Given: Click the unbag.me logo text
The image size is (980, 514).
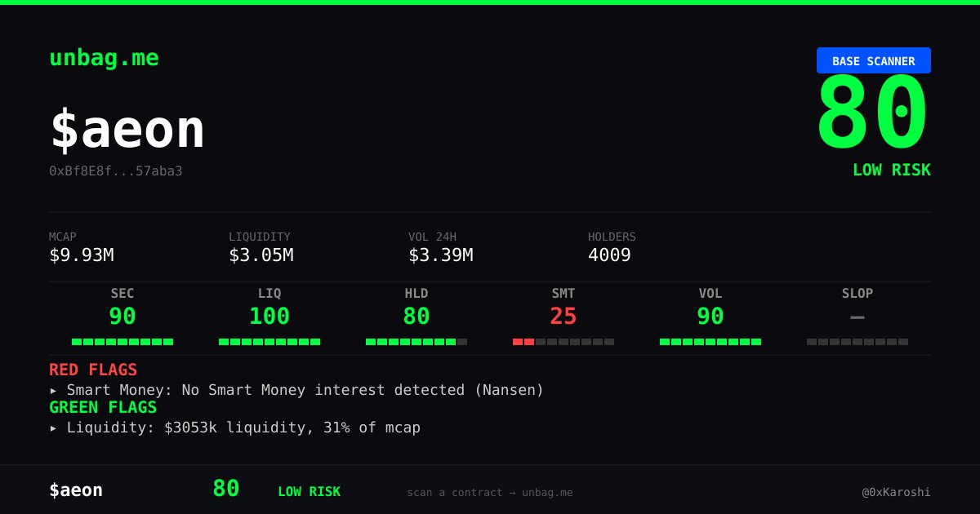Looking at the screenshot, I should click(104, 58).
